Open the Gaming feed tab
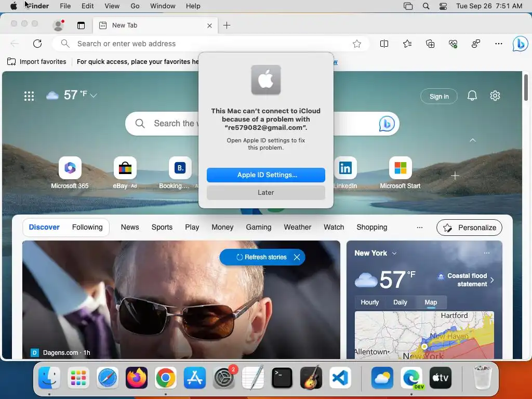This screenshot has height=399, width=532. (x=259, y=228)
